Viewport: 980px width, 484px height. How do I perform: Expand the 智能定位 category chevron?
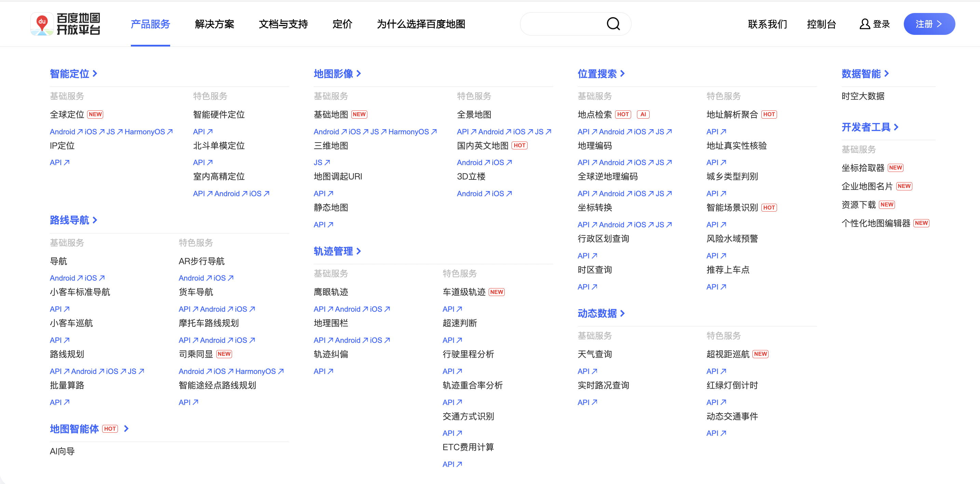tap(95, 73)
